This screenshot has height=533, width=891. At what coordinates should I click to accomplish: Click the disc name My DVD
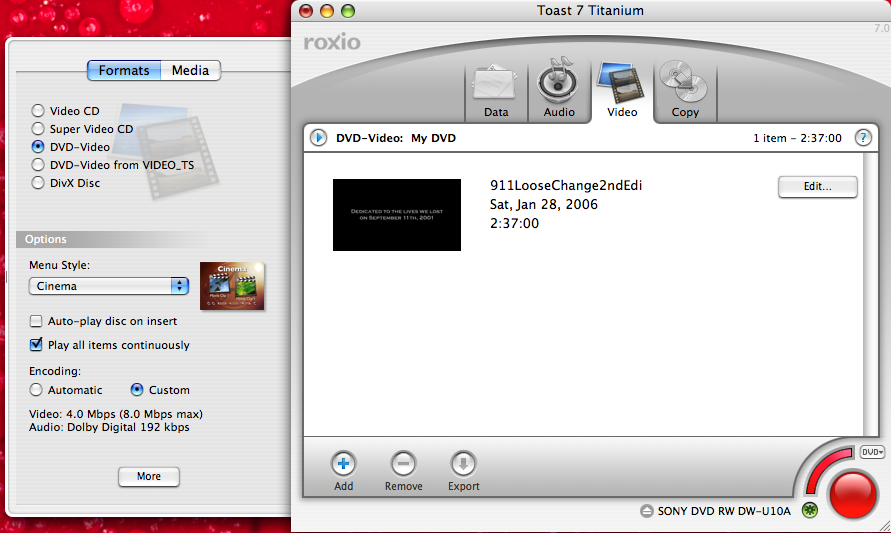click(433, 138)
